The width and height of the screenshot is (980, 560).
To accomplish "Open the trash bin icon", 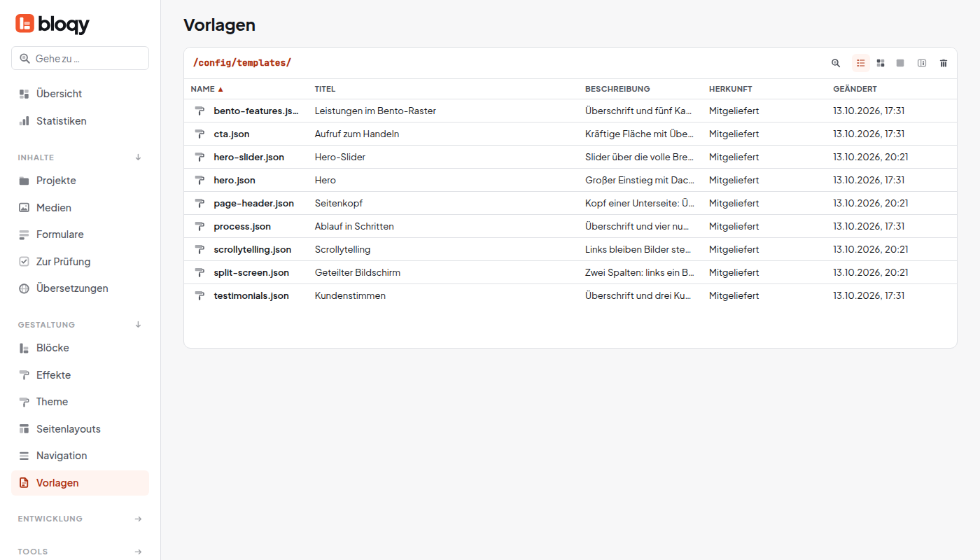I will [944, 63].
